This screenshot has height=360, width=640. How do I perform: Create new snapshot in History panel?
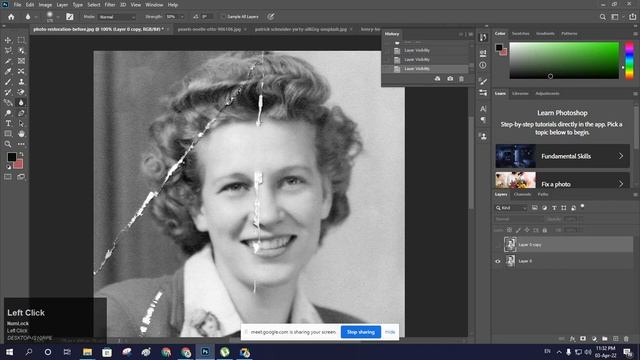(x=450, y=78)
